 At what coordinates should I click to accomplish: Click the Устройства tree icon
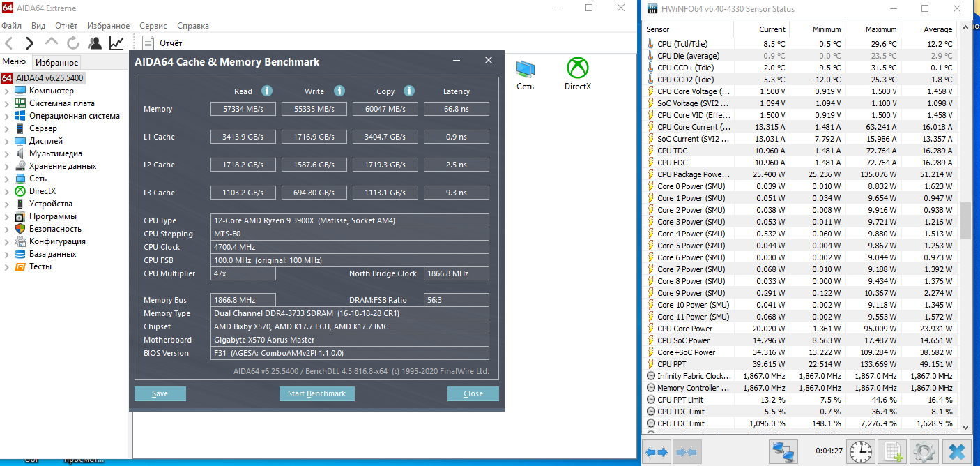pyautogui.click(x=20, y=204)
